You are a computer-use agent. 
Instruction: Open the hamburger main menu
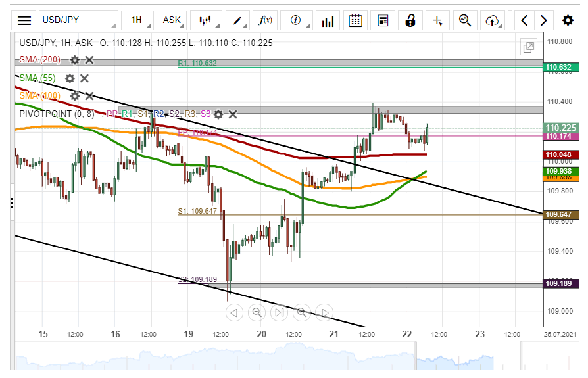(x=24, y=20)
